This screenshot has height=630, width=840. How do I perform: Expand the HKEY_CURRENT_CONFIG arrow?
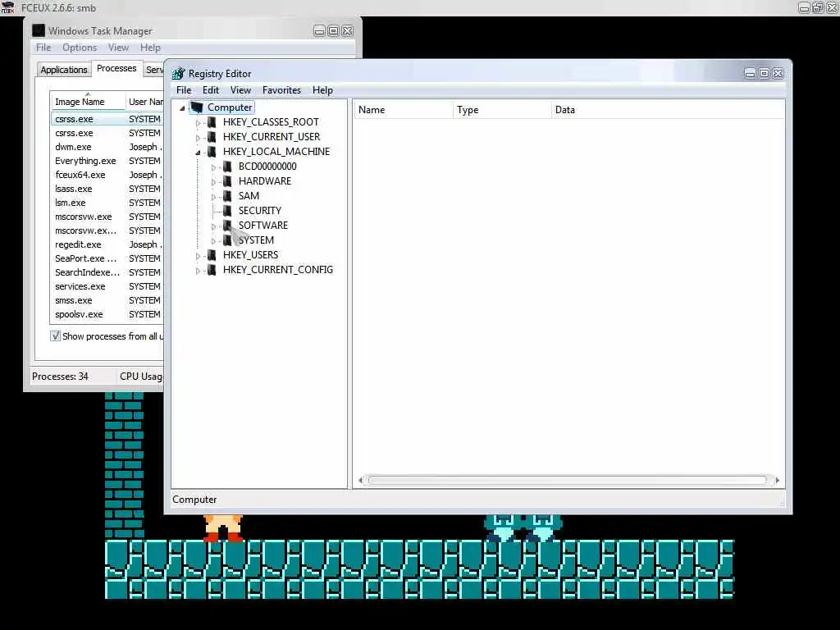198,271
